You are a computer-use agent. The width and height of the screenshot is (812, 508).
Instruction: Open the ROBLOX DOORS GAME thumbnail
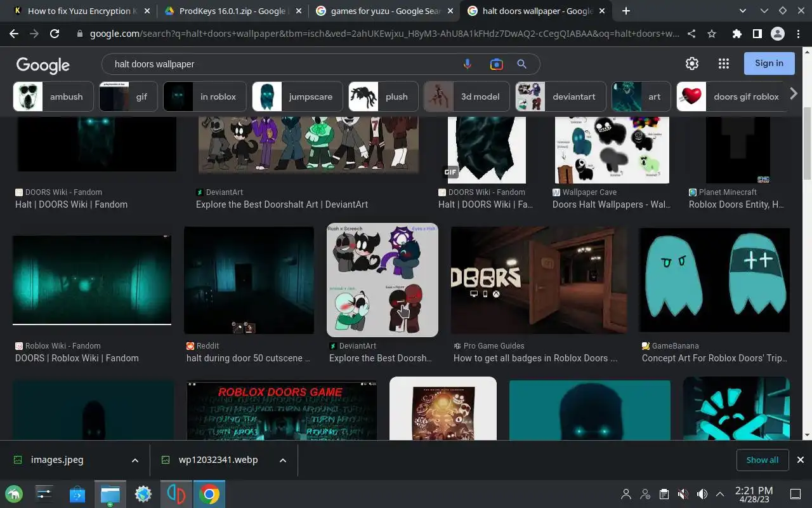(282, 410)
